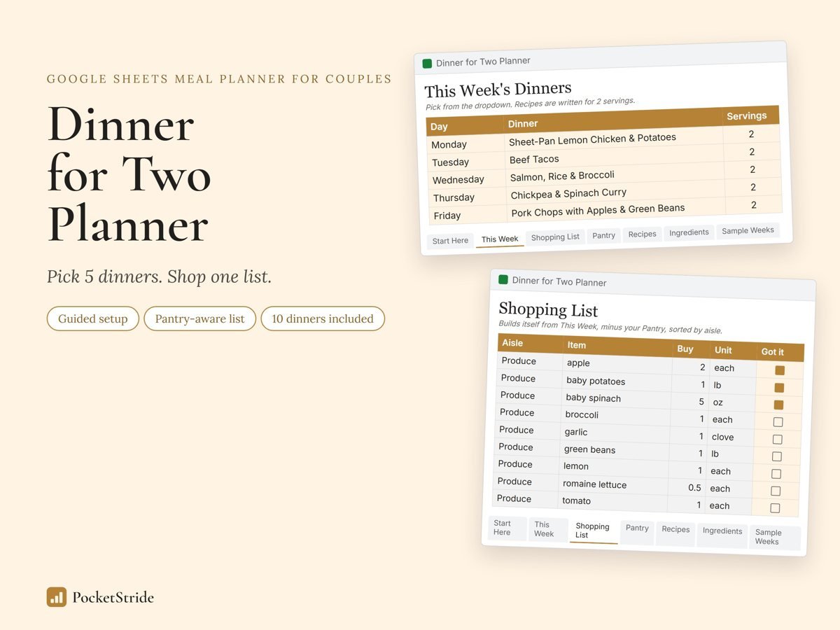840x630 pixels.
Task: Mark romaine lettuce as got
Action: (775, 491)
